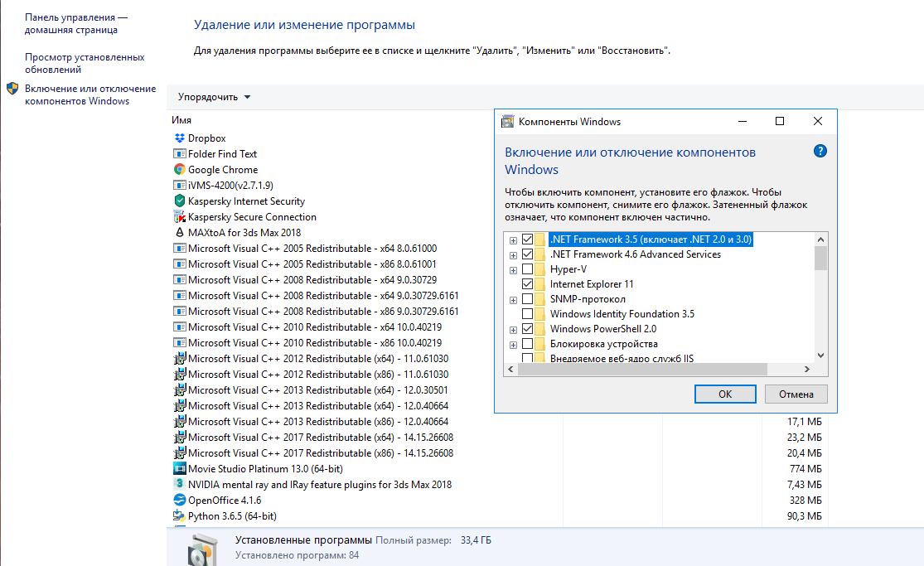Click the SNMP-протокол folder icon
Viewport: 924px width, 566px height.
point(539,299)
